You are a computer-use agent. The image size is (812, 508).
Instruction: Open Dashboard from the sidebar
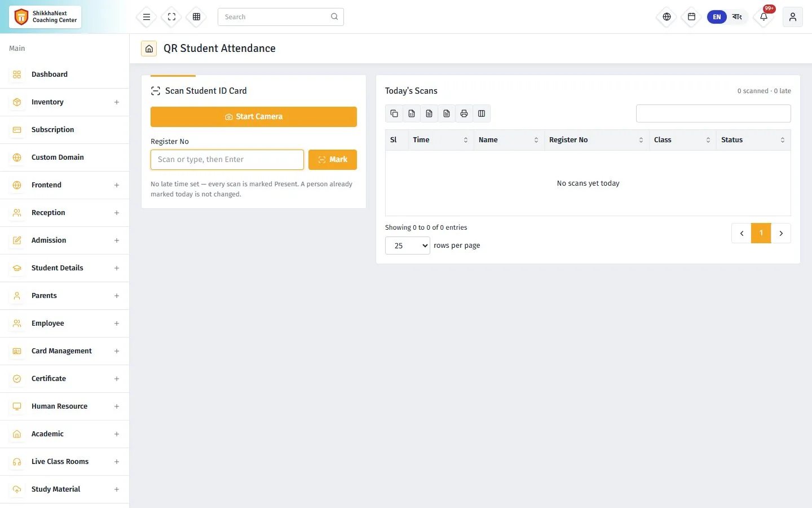tap(64, 75)
